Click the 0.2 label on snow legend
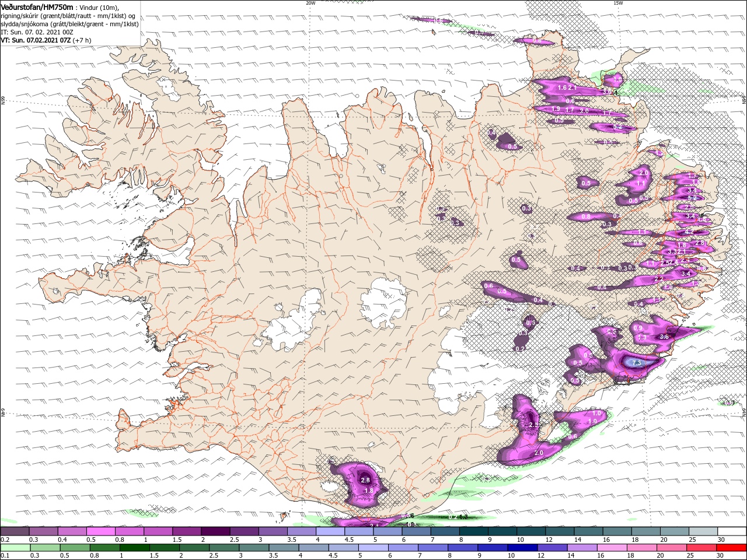 pos(5,540)
